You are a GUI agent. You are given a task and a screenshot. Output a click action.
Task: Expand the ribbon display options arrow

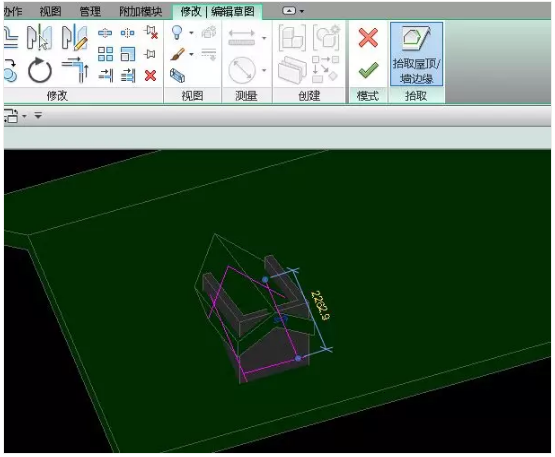pos(302,11)
